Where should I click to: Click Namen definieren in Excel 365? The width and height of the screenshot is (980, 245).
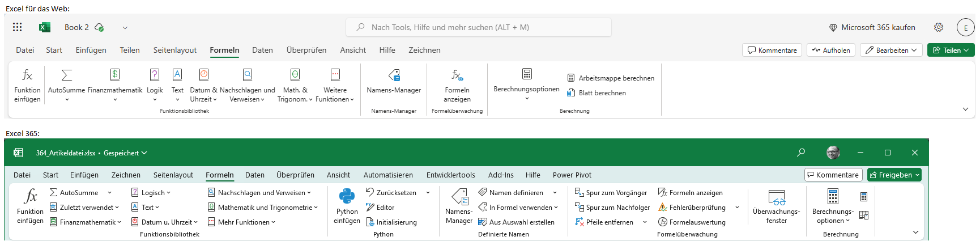click(x=510, y=193)
